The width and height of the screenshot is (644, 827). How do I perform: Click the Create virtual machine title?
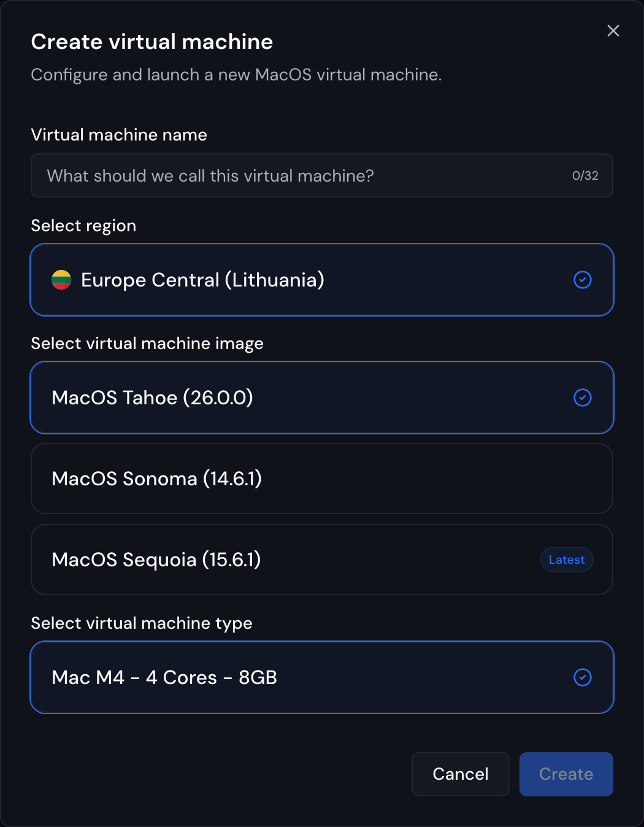click(152, 42)
